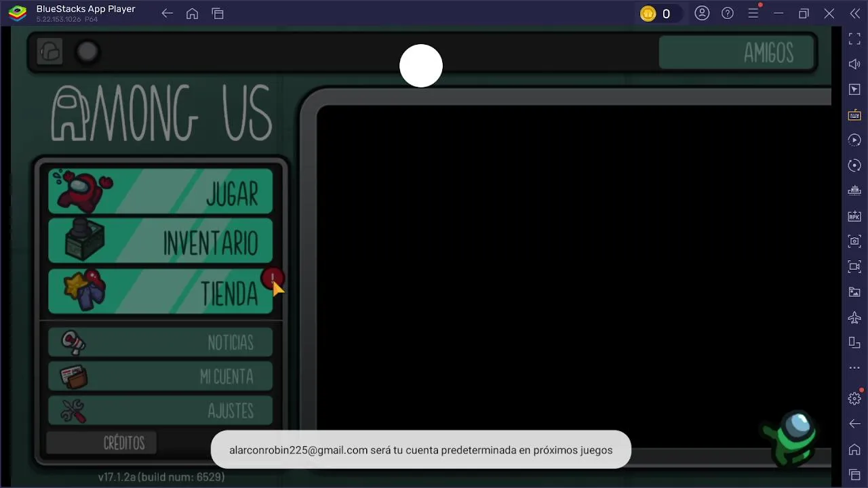Open MI CUENTA account settings
Image resolution: width=868 pixels, height=488 pixels.
pos(160,376)
